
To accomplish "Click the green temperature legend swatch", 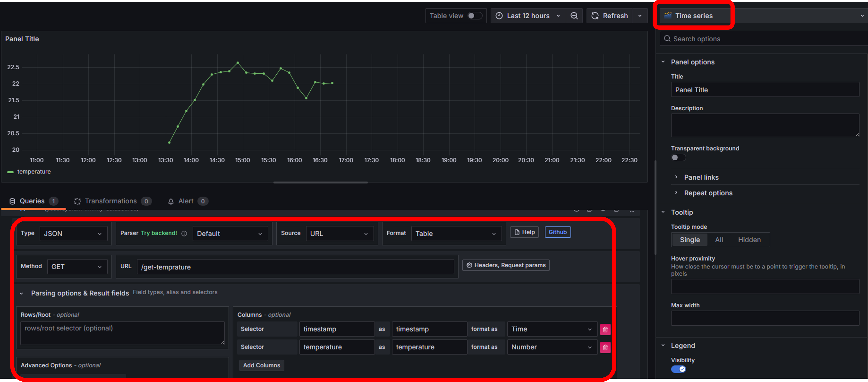I will (10, 172).
